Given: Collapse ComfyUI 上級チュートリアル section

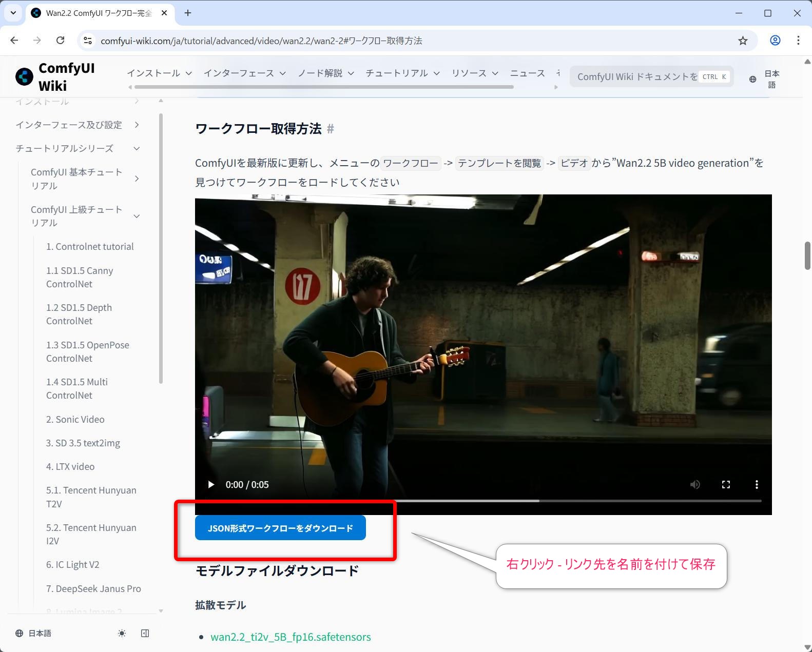Looking at the screenshot, I should point(85,216).
